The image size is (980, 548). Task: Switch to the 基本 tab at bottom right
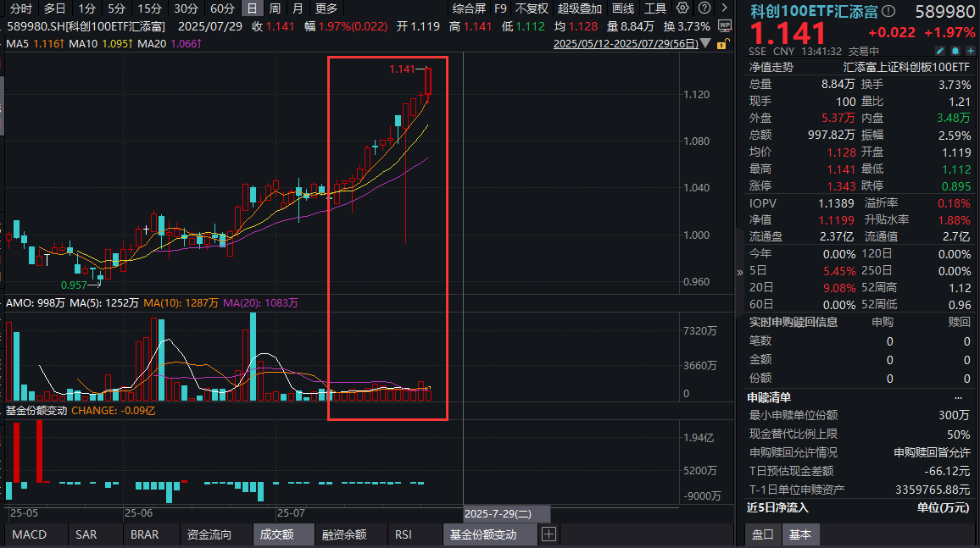pyautogui.click(x=800, y=535)
